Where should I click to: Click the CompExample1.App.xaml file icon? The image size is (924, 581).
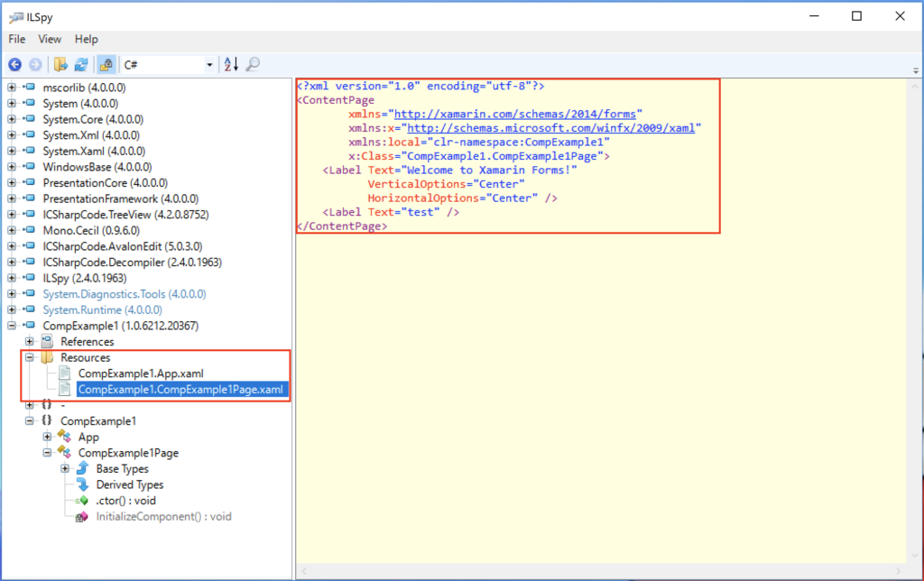pyautogui.click(x=65, y=373)
